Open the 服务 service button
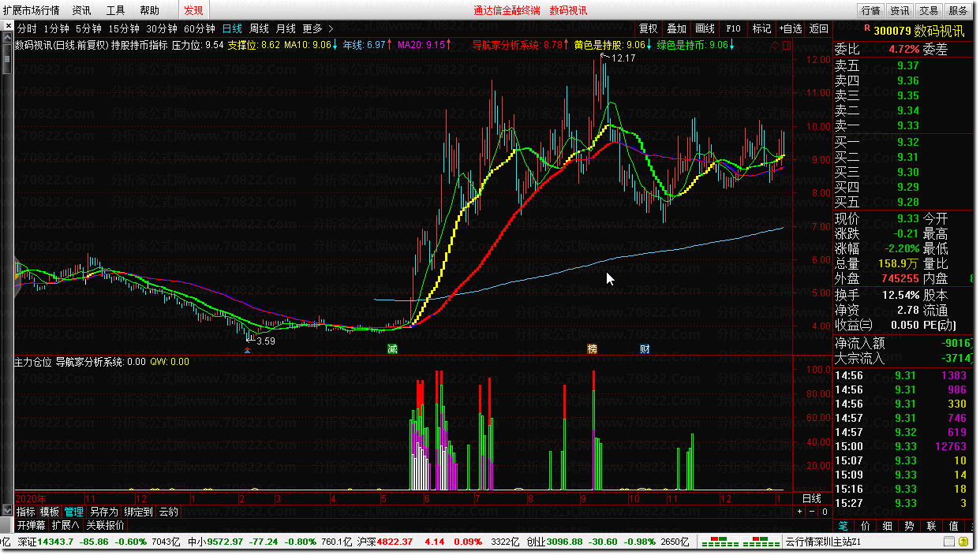Image resolution: width=980 pixels, height=555 pixels. point(958,10)
